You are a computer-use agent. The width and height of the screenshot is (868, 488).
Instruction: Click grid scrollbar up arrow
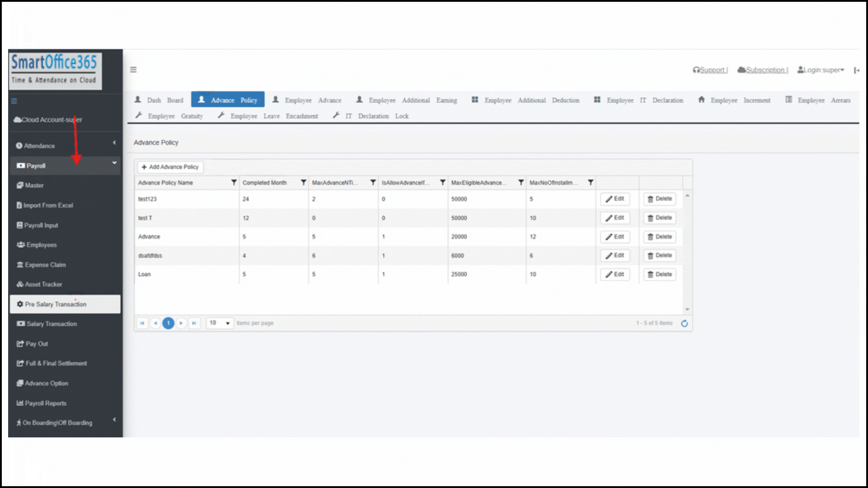687,196
